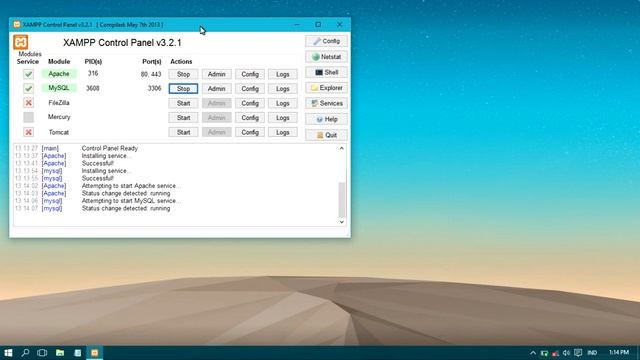Click Apache ports '80, 443'
The width and height of the screenshot is (640, 360).
coord(151,74)
